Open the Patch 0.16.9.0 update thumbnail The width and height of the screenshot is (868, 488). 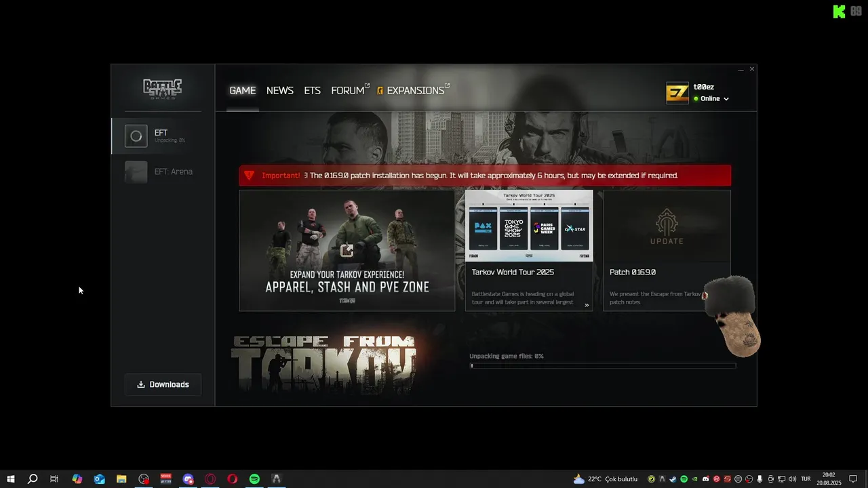coord(667,226)
